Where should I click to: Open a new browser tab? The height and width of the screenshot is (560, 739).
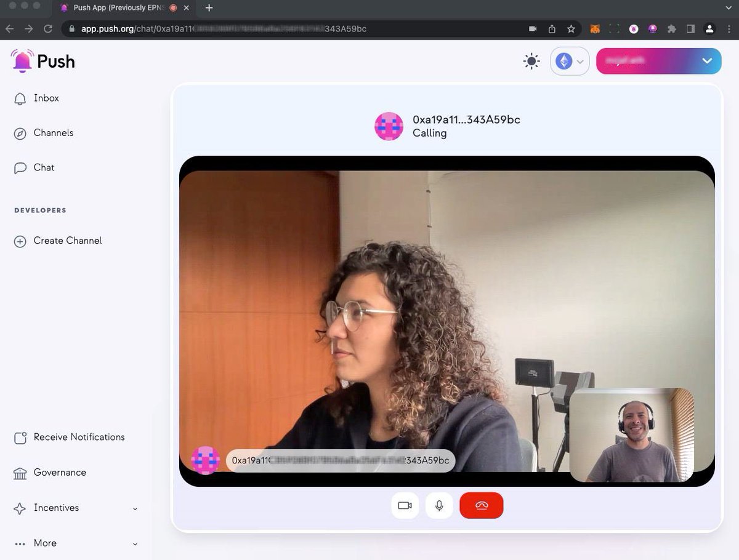click(x=209, y=8)
